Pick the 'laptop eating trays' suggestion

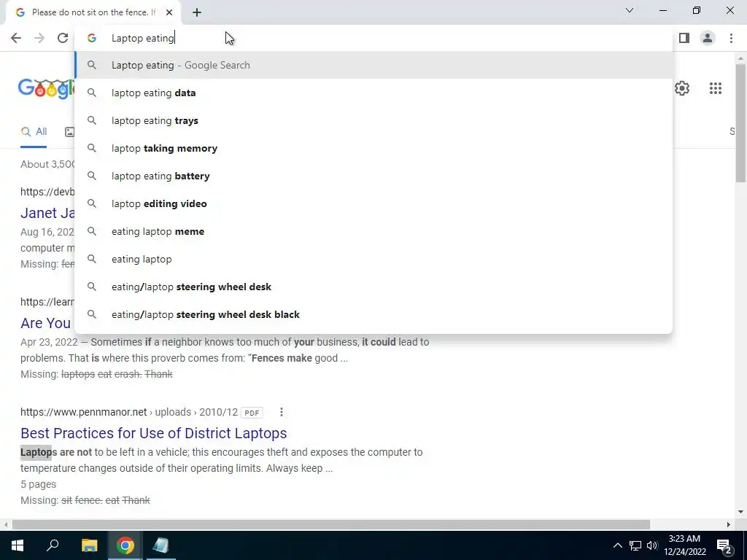[x=373, y=120]
